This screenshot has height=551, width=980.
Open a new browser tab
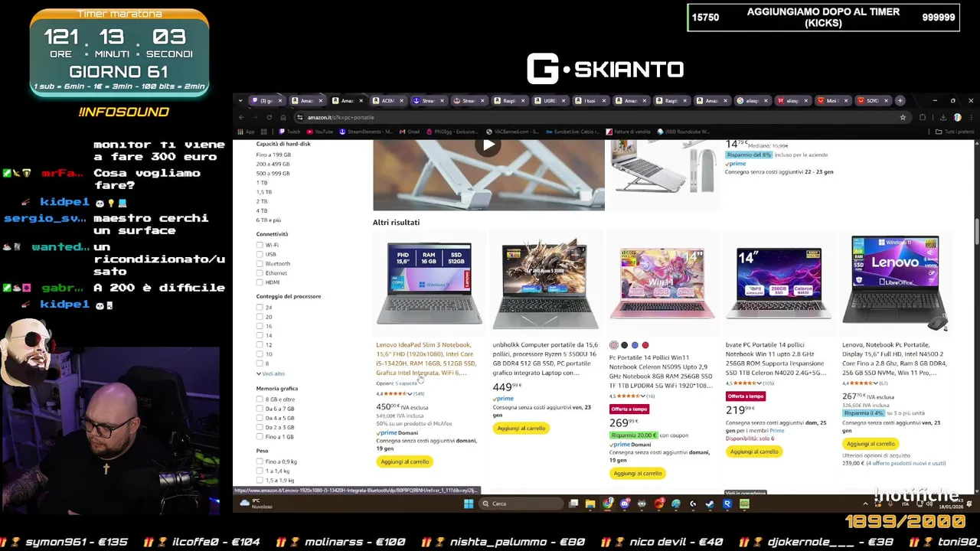point(900,100)
